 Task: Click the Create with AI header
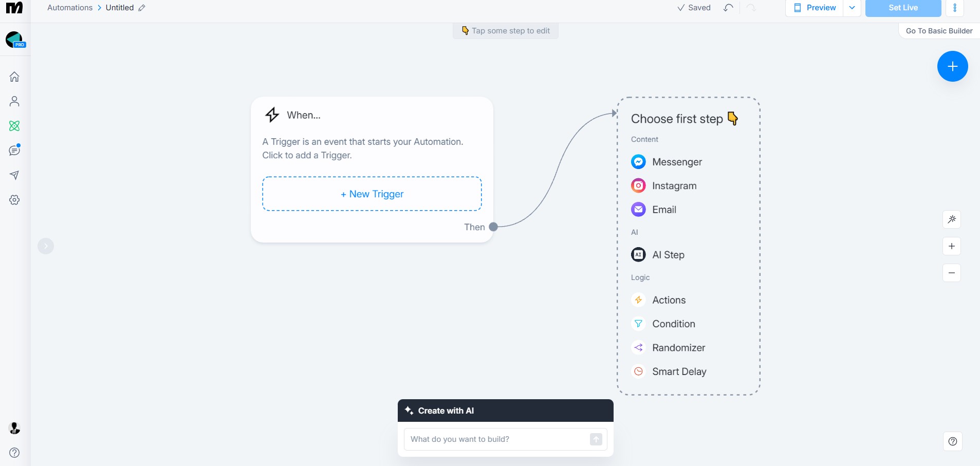505,411
